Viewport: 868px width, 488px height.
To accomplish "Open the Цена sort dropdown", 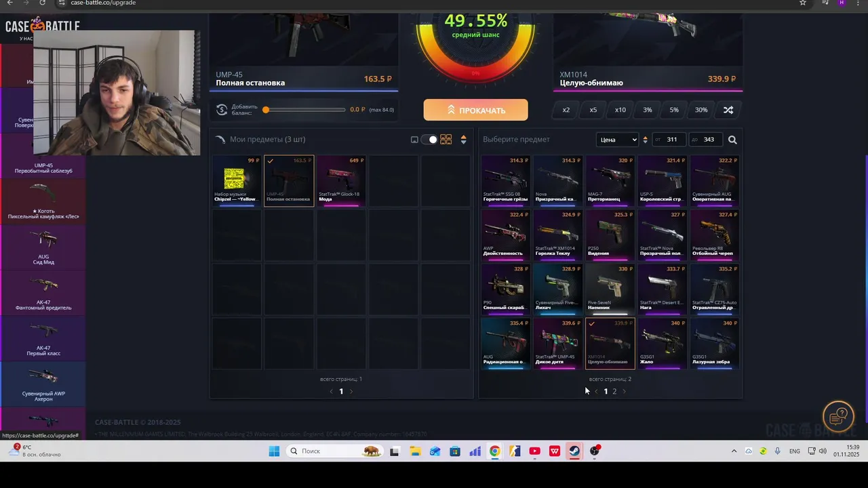I will tap(618, 140).
